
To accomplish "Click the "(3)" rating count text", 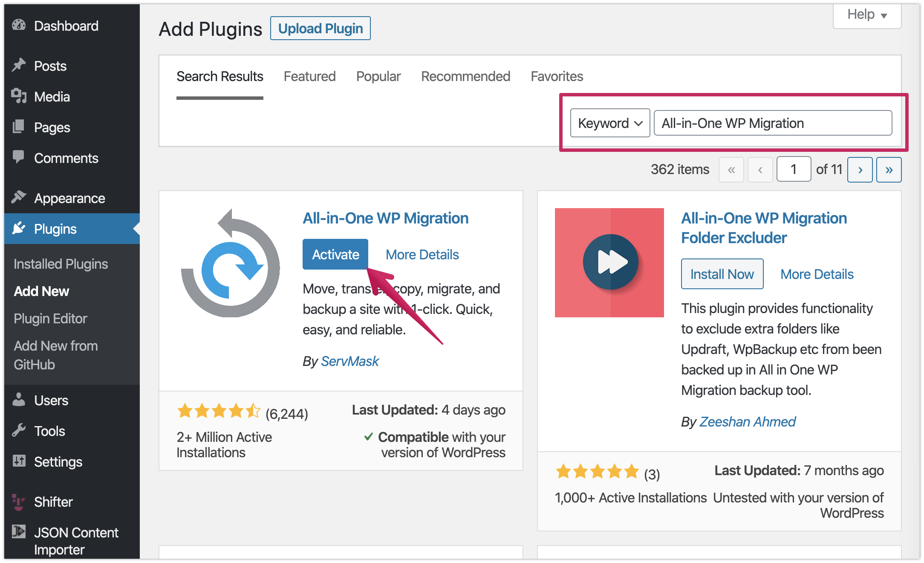I will [652, 474].
